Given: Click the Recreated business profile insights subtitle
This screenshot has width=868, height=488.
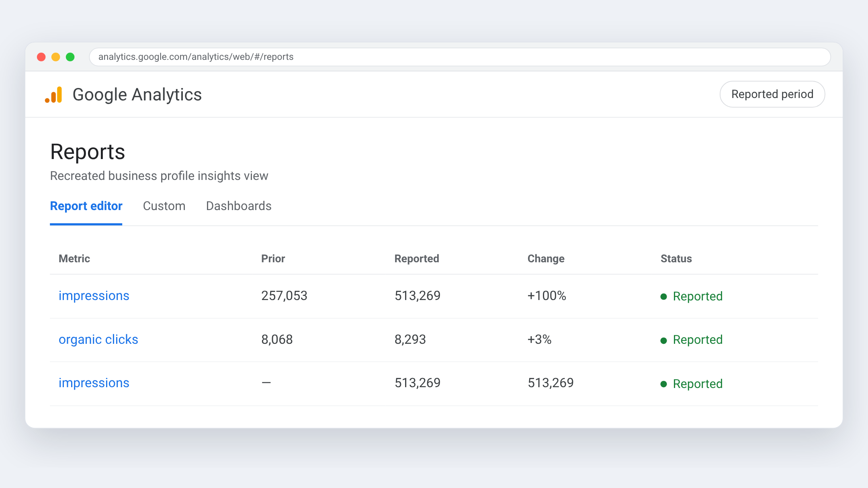Looking at the screenshot, I should click(159, 176).
